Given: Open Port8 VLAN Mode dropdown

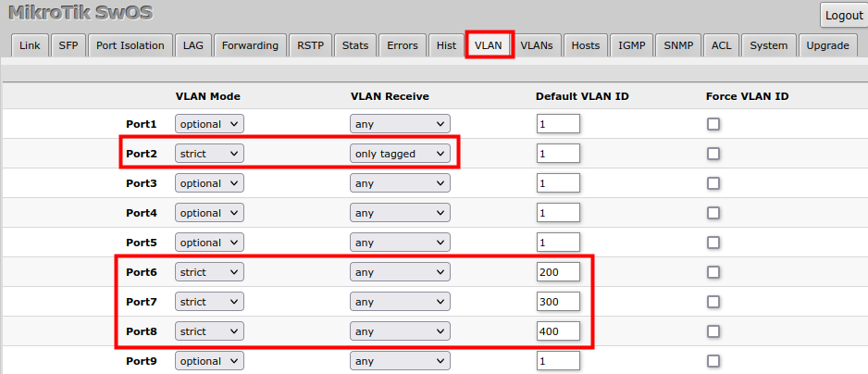Looking at the screenshot, I should (x=209, y=331).
